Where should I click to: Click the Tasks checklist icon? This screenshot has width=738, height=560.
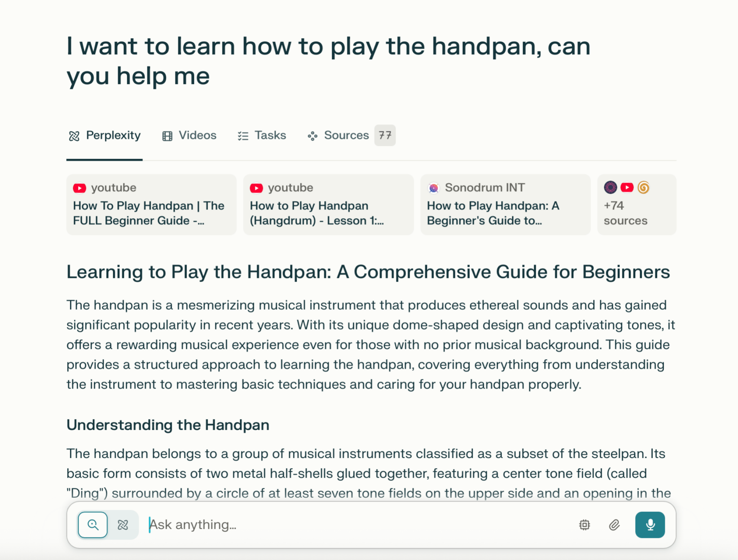click(243, 136)
